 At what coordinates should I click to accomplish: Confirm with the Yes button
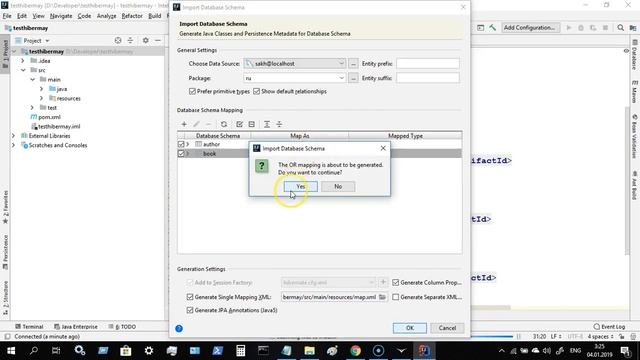coord(301,187)
